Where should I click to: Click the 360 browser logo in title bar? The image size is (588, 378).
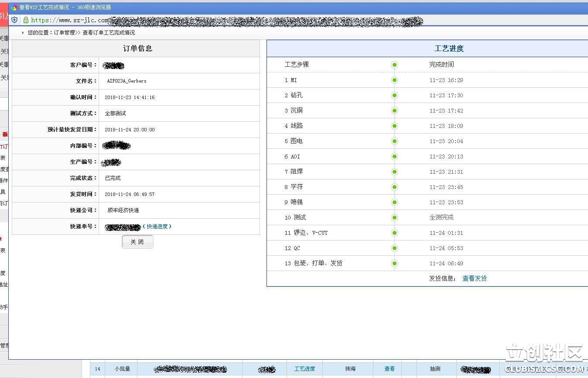click(14, 7)
